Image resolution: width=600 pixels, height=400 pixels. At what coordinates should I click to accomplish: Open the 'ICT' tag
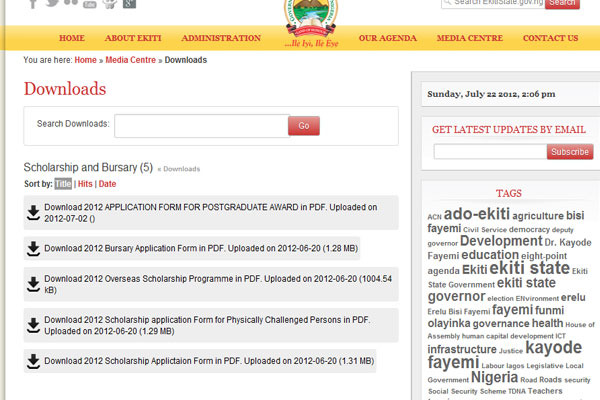[560, 336]
